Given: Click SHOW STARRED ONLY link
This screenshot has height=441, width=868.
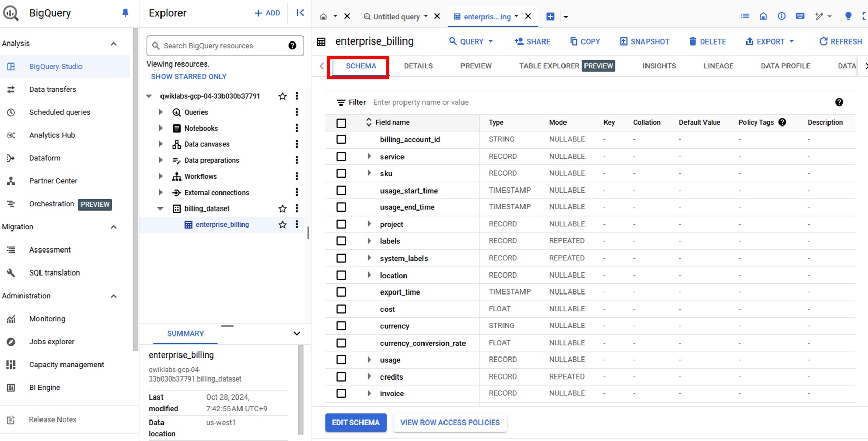Looking at the screenshot, I should coord(189,77).
